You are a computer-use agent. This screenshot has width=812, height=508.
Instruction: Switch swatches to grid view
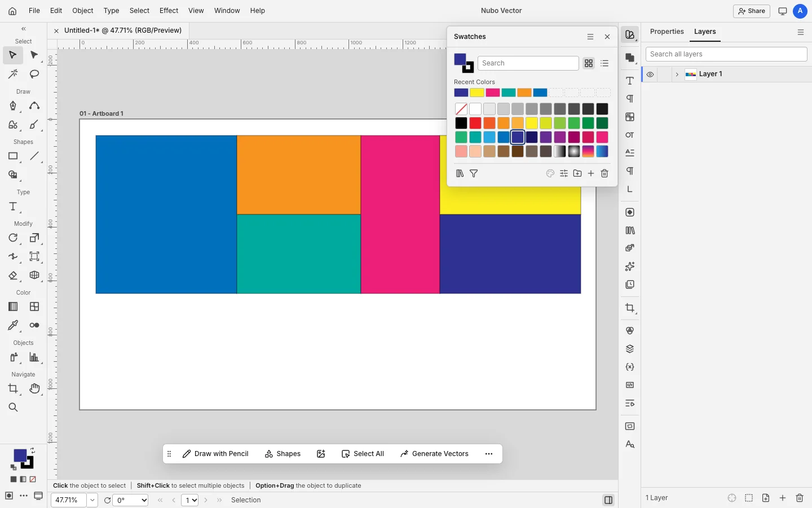click(589, 63)
